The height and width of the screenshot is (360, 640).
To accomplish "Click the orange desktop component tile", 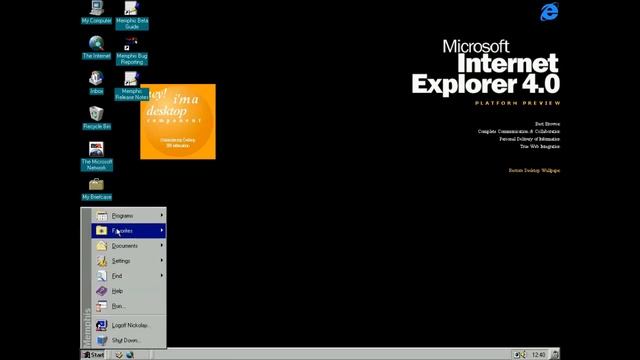I will (178, 122).
